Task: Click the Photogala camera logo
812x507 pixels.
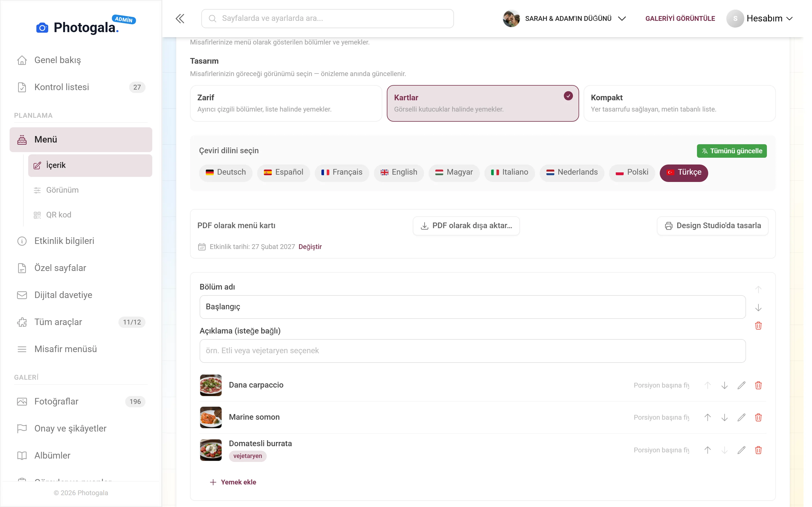Action: [42, 28]
